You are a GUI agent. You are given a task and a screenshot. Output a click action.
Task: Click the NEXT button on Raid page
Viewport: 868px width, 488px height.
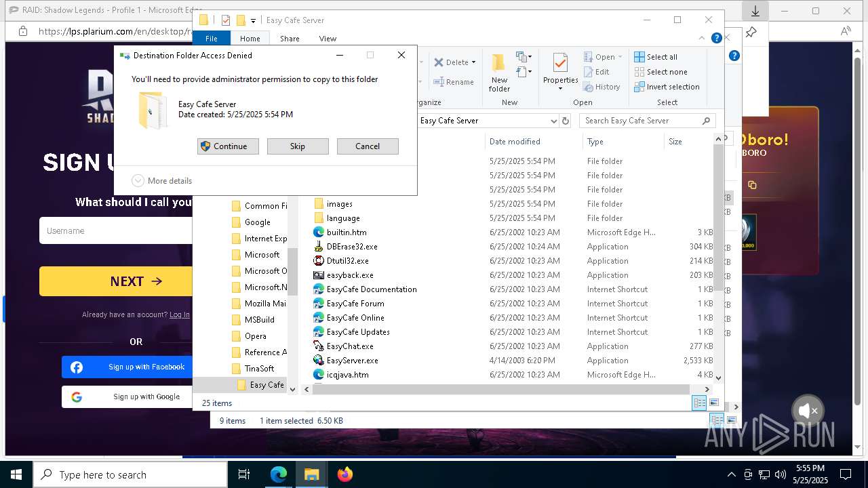136,281
